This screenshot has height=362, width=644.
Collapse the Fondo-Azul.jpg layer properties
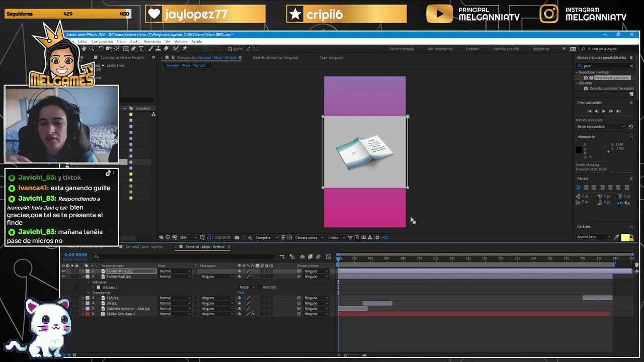coord(83,277)
